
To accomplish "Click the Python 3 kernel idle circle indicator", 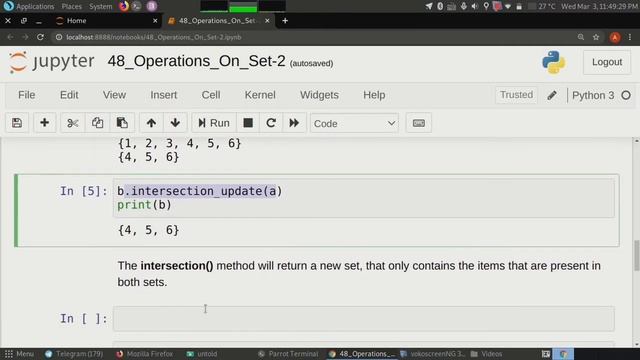I will point(626,95).
